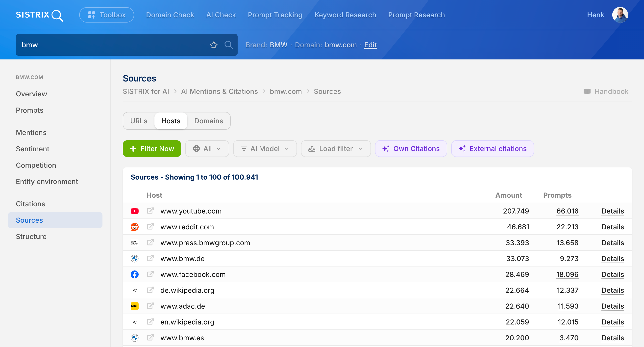Open the Toolbox menu
This screenshot has width=644, height=347.
coord(106,15)
